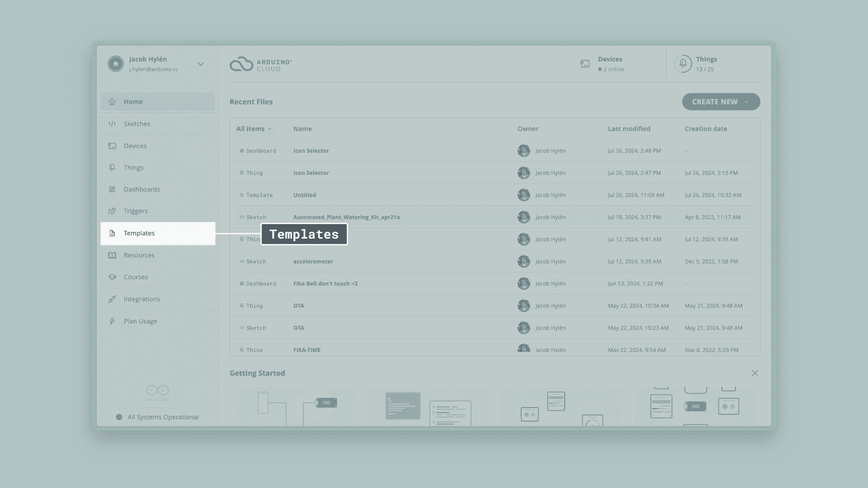Viewport: 868px width, 488px height.
Task: Click the Things bell icon in sidebar
Action: click(x=112, y=167)
